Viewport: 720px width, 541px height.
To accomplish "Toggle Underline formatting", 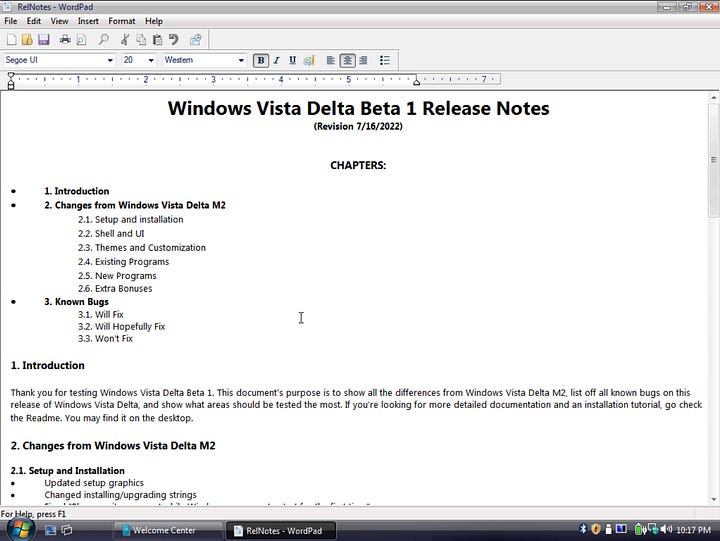I will click(292, 60).
